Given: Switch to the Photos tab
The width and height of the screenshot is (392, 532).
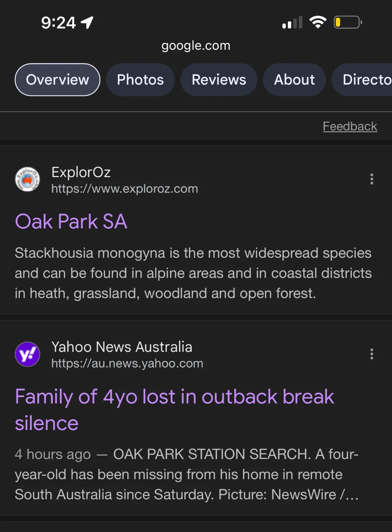Looking at the screenshot, I should pos(140,80).
